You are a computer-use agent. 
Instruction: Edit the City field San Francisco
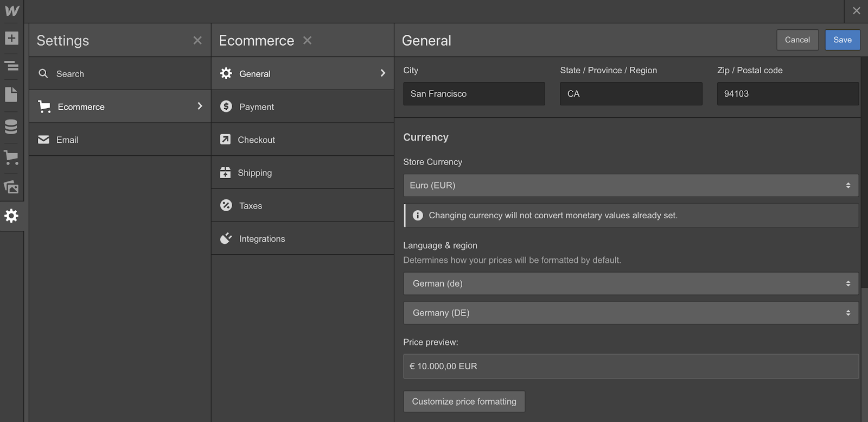(x=474, y=93)
